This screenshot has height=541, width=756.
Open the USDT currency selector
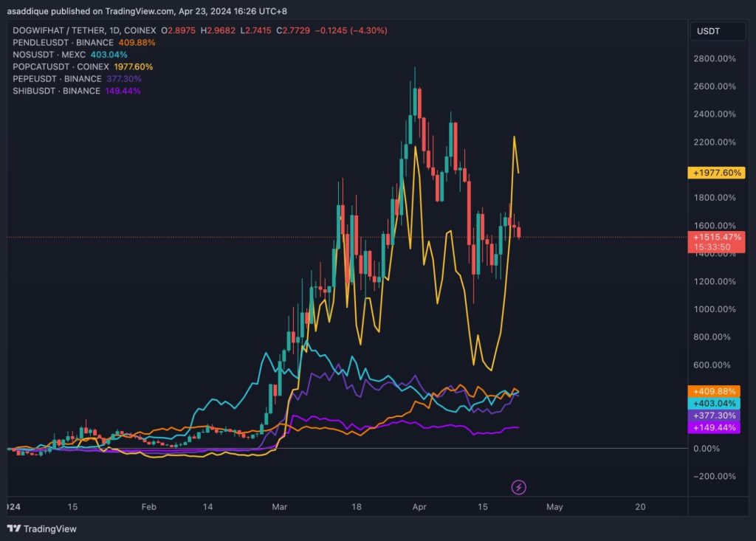(709, 31)
